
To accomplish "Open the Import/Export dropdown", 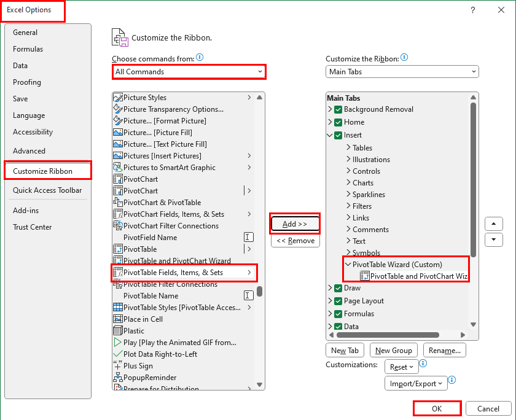I will pos(416,384).
